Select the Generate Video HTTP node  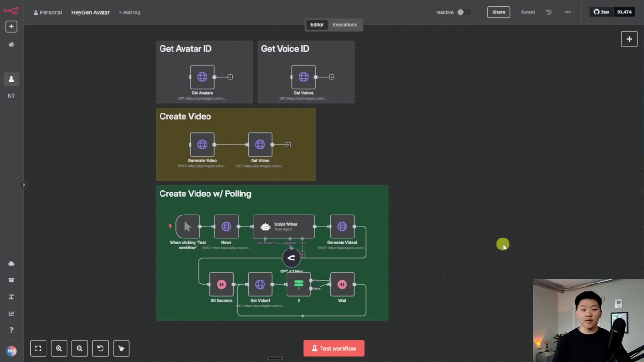point(202,145)
